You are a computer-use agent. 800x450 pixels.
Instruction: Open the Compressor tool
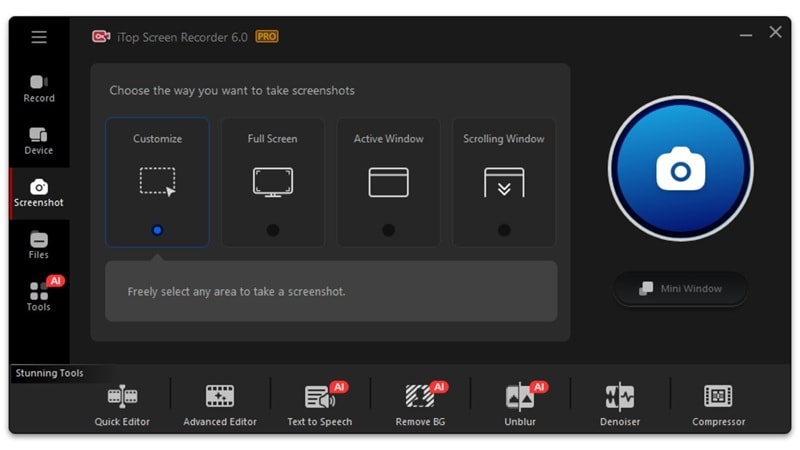coord(718,406)
